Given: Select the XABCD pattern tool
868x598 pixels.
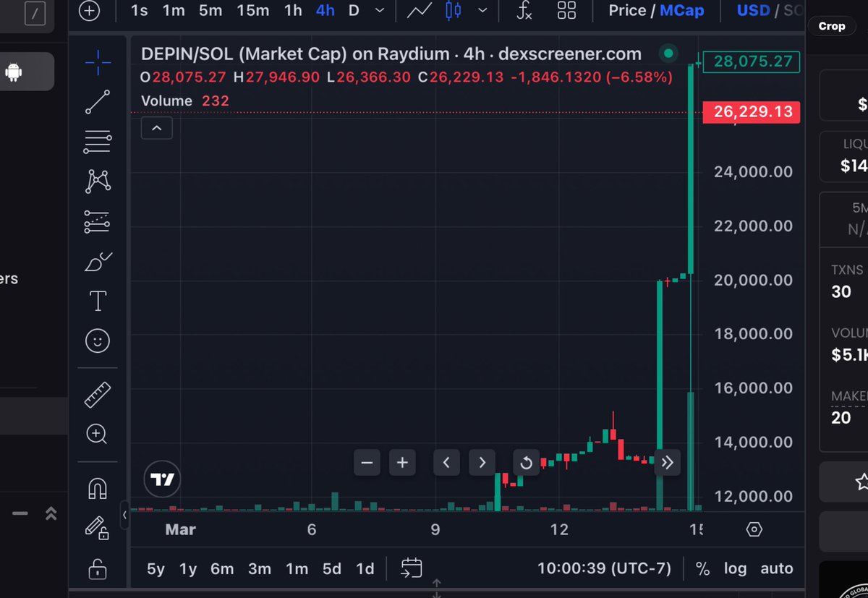Looking at the screenshot, I should tap(98, 181).
